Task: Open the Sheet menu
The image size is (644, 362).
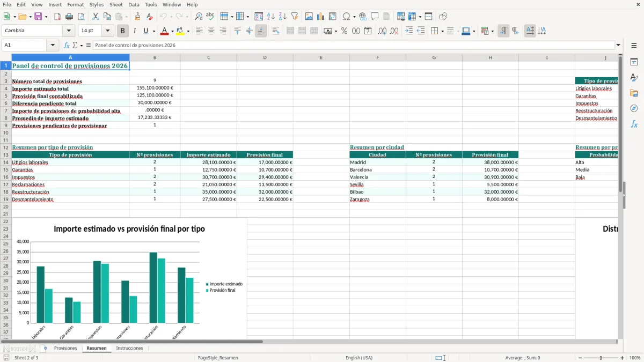Action: point(116,4)
